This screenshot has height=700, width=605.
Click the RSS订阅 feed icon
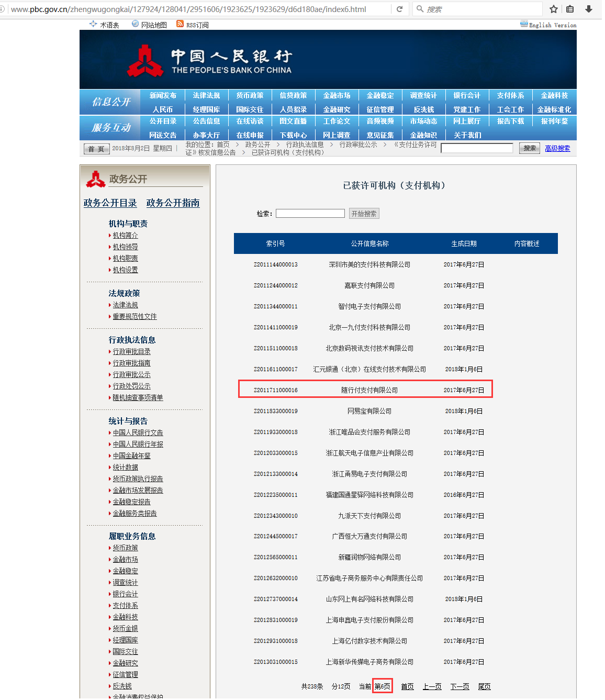pyautogui.click(x=180, y=24)
